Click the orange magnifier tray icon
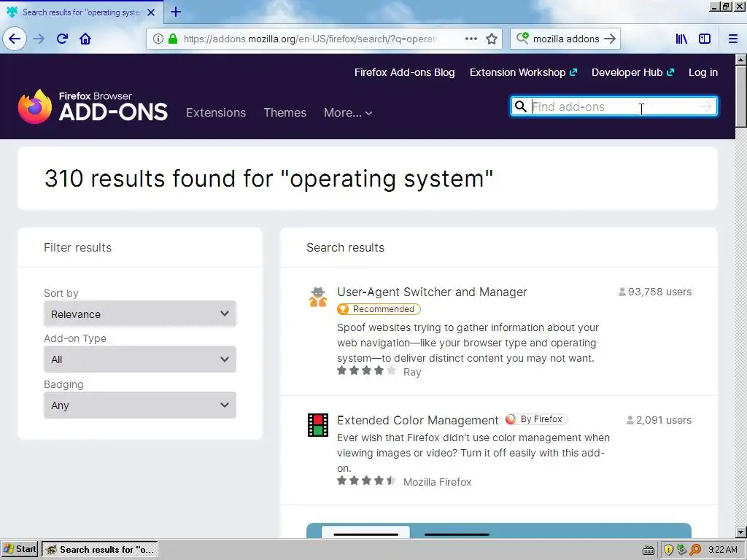 [x=696, y=550]
